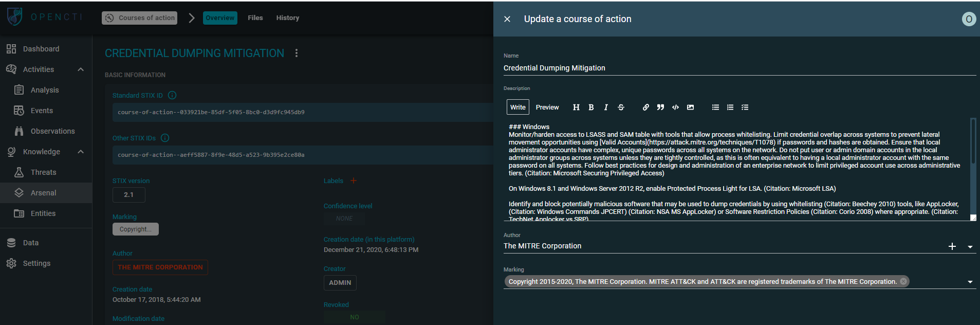Click info icon next to Other STIX IDs
980x325 pixels.
165,138
